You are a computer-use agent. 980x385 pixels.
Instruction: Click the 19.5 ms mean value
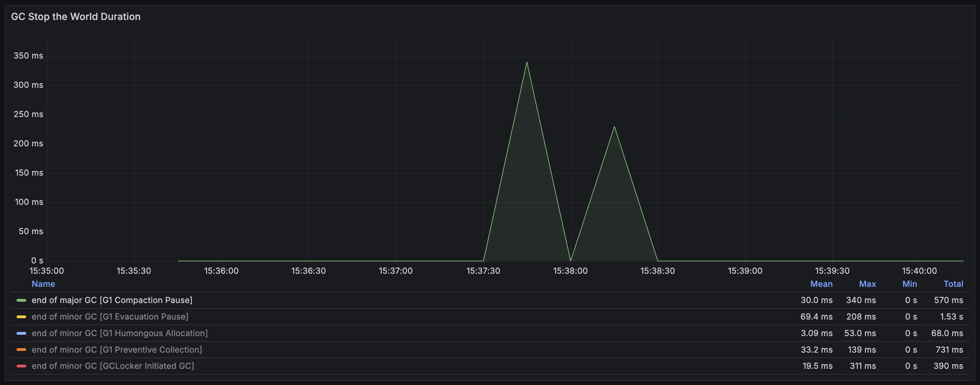818,366
